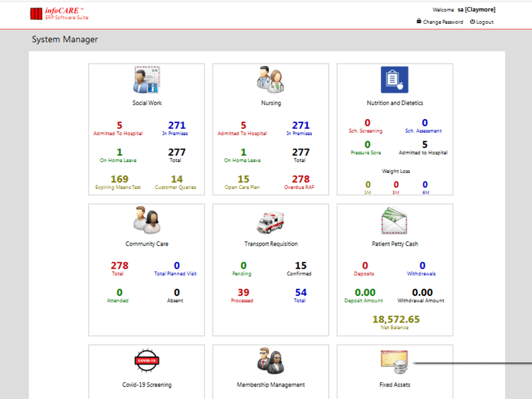Click Withdrawal Amount 0.00
The height and width of the screenshot is (399, 532).
pos(422,292)
